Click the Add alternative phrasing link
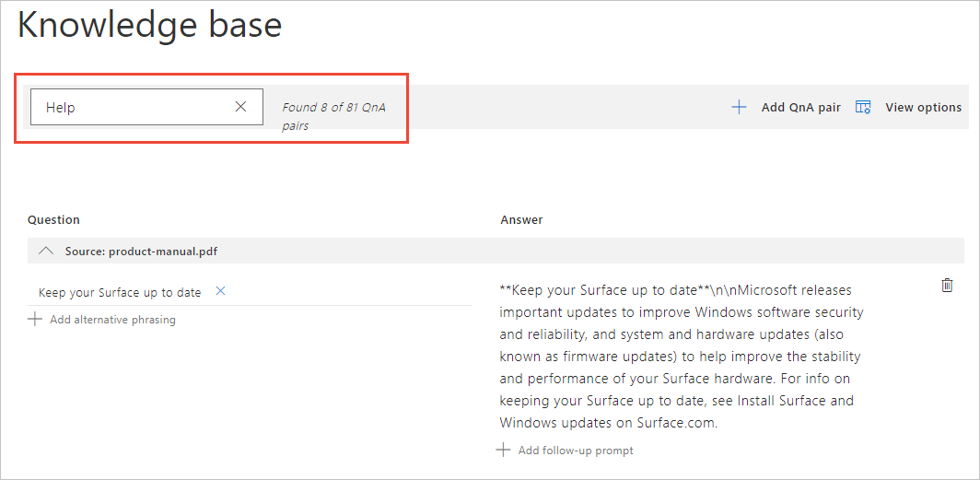The image size is (980, 480). [x=112, y=320]
